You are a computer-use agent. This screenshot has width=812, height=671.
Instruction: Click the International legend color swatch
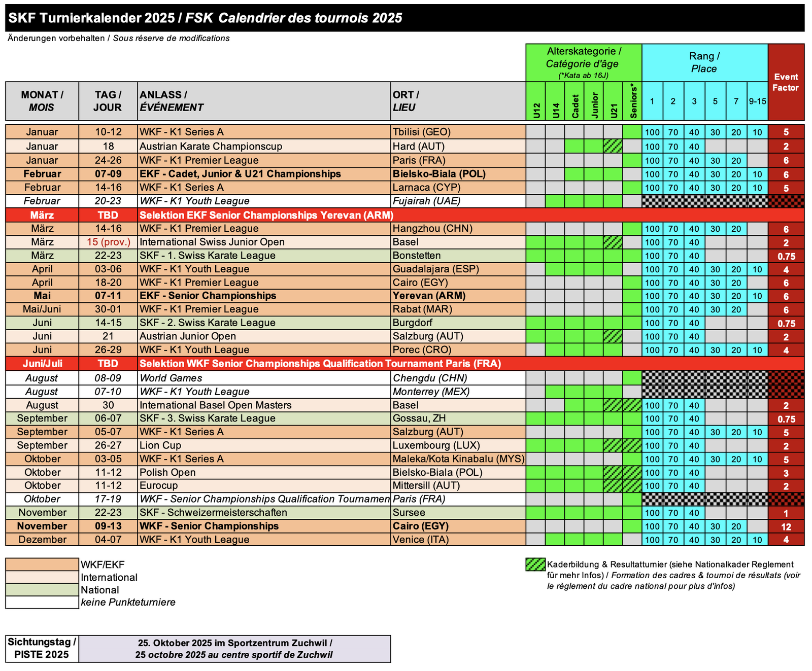click(42, 577)
